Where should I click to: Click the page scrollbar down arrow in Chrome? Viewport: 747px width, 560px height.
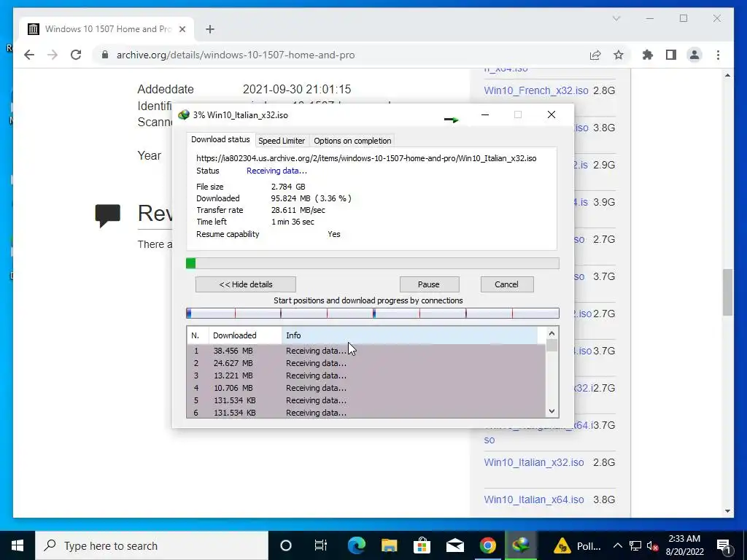(x=727, y=511)
